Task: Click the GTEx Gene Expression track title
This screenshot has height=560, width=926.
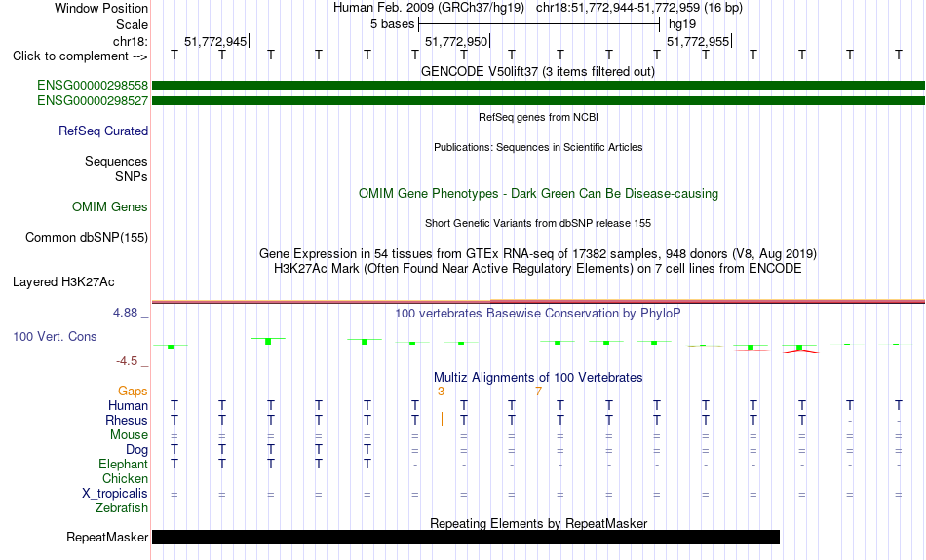Action: [x=538, y=254]
